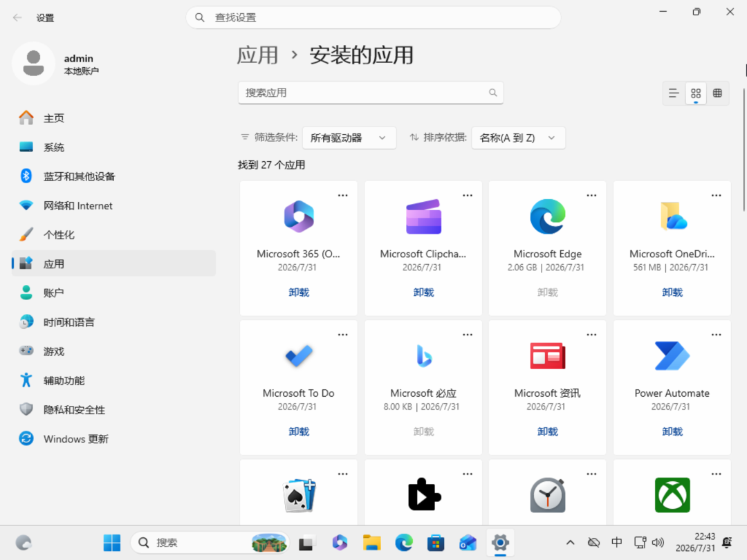Open the 22:43 clock and date
Viewport: 747px width, 560px height.
695,543
